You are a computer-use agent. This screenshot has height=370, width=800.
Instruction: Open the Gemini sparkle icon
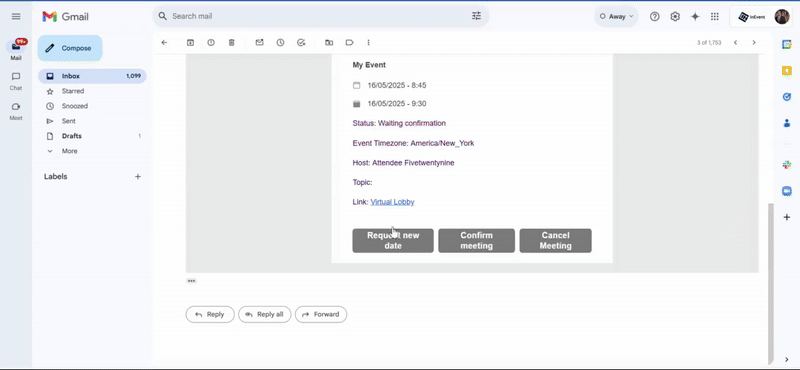695,16
